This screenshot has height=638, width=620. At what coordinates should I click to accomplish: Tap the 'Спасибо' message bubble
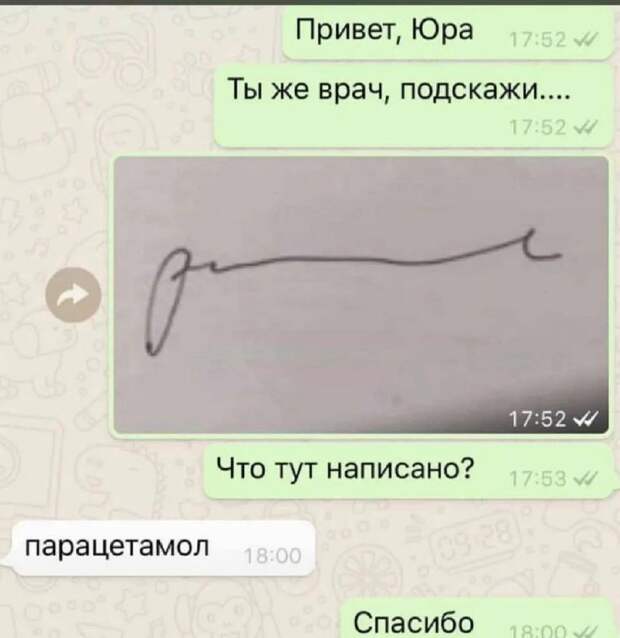tap(476, 618)
